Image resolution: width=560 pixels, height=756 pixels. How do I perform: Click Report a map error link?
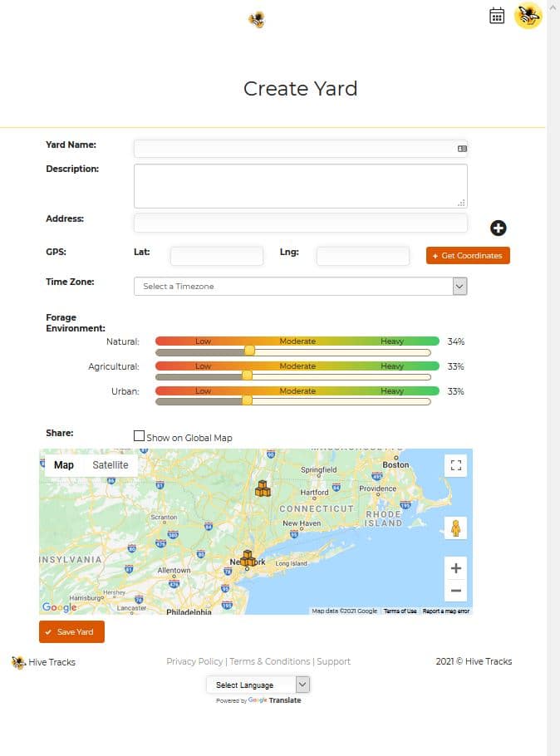[x=445, y=611]
